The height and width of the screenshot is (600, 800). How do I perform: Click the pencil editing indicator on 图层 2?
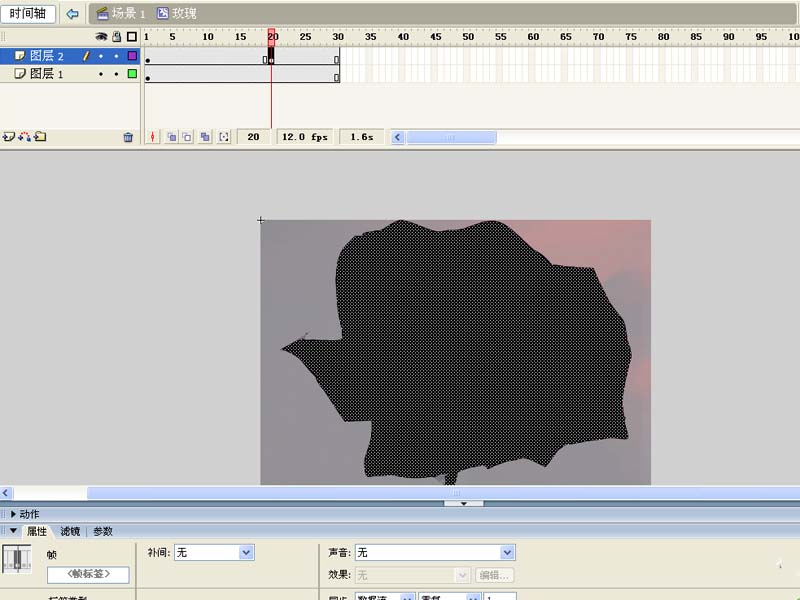point(86,56)
